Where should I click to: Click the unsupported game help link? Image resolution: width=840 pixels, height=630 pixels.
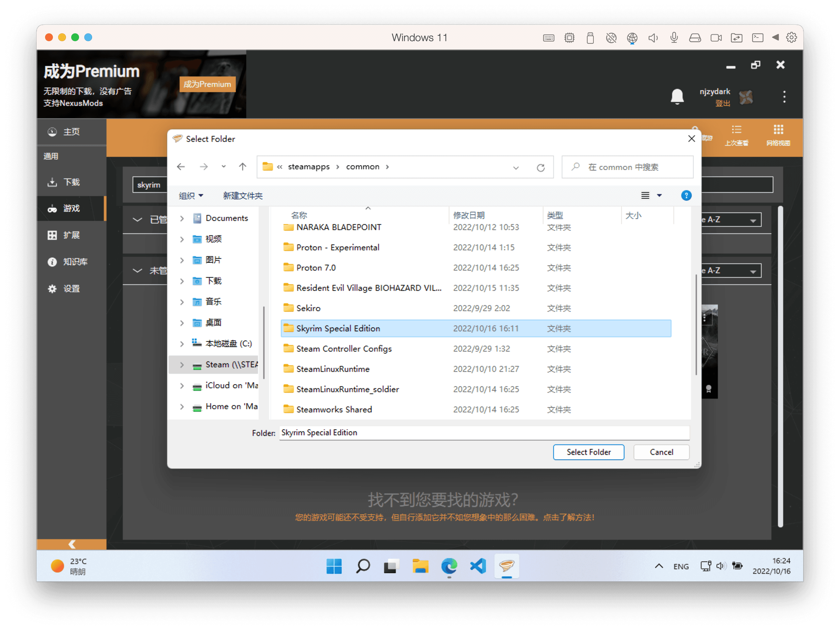click(x=445, y=517)
